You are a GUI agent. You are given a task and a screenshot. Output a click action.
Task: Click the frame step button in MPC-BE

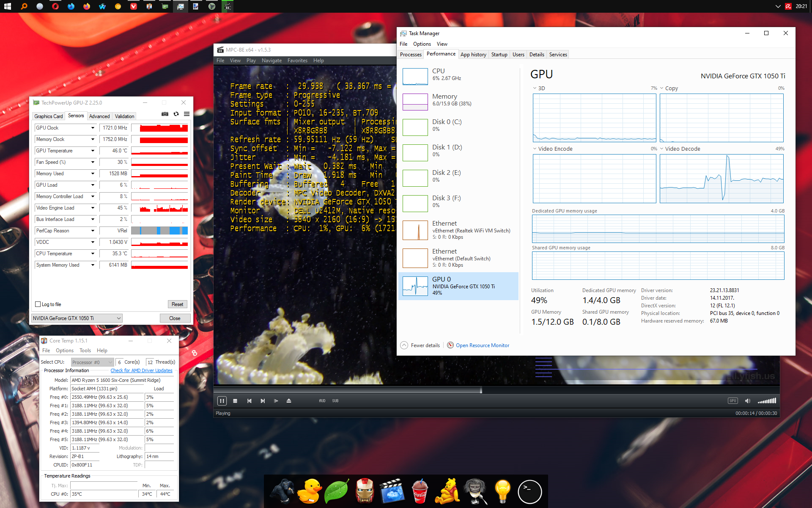point(276,401)
